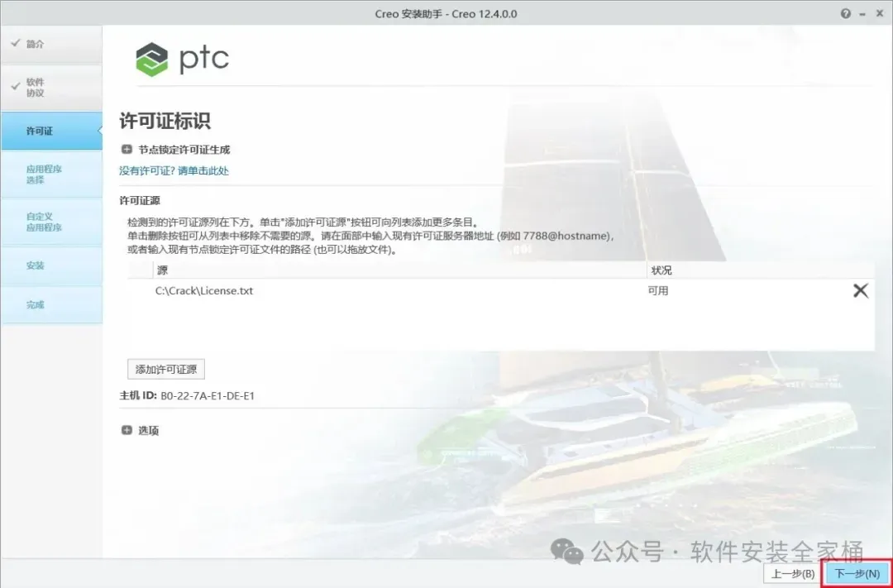Open the help icon in title bar

tap(846, 14)
